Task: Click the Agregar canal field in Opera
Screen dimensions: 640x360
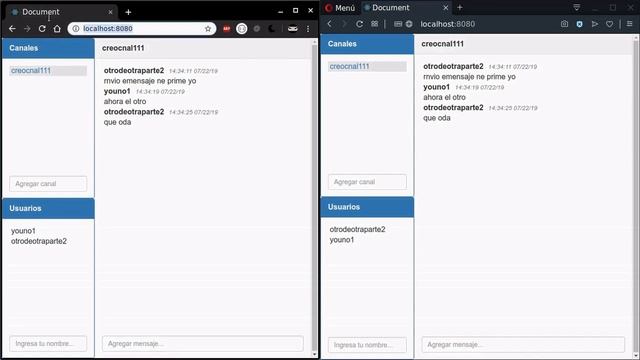Action: tap(367, 182)
